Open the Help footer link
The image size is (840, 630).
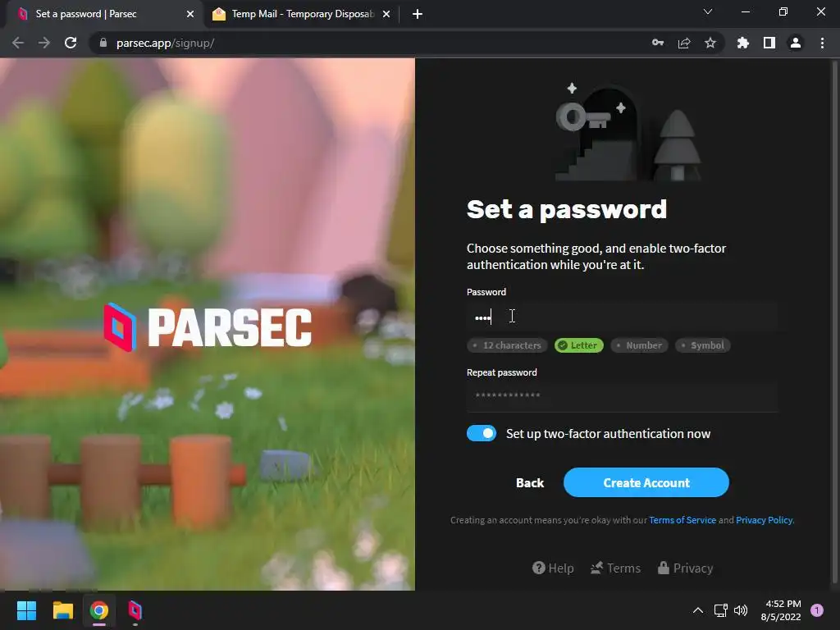(553, 568)
